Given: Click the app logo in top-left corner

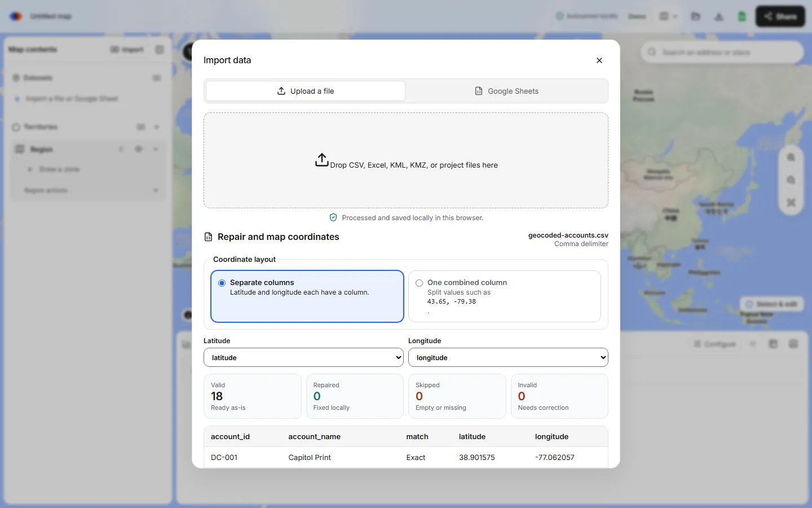Looking at the screenshot, I should coord(16,16).
